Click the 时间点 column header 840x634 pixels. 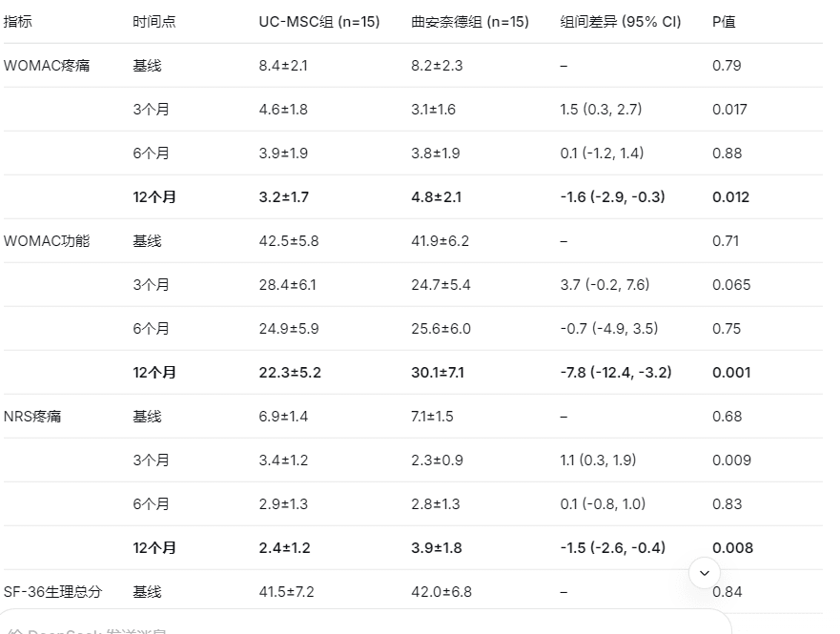pos(154,22)
